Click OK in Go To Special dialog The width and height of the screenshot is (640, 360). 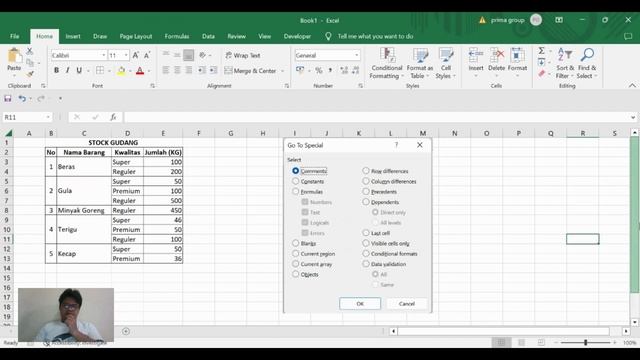[360, 304]
